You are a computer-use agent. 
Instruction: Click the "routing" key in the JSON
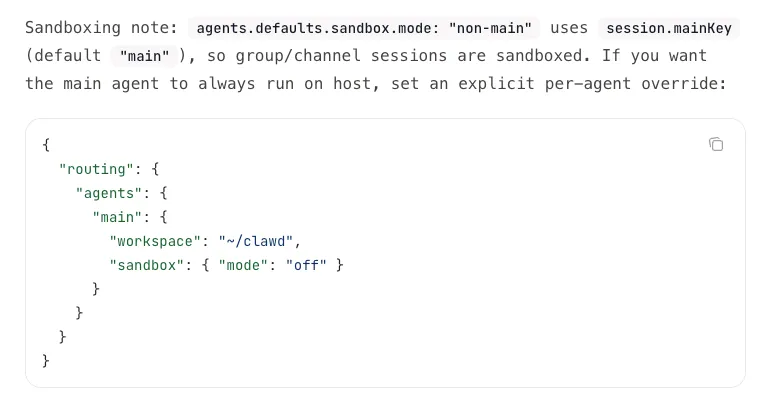pyautogui.click(x=97, y=169)
